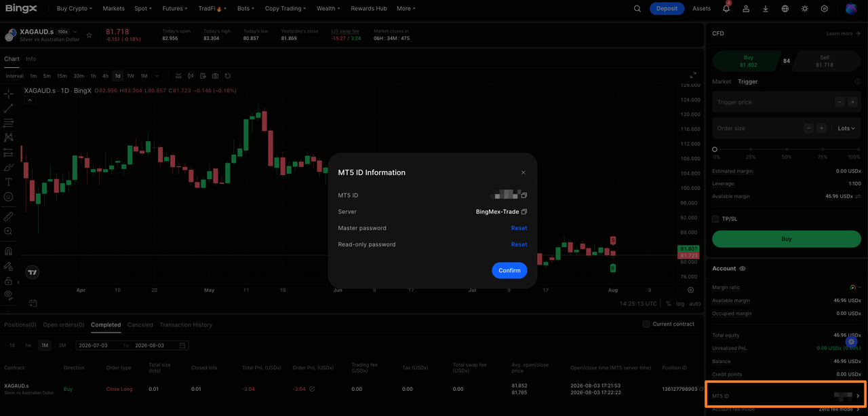Toggle auto scale on the chart

pyautogui.click(x=695, y=304)
